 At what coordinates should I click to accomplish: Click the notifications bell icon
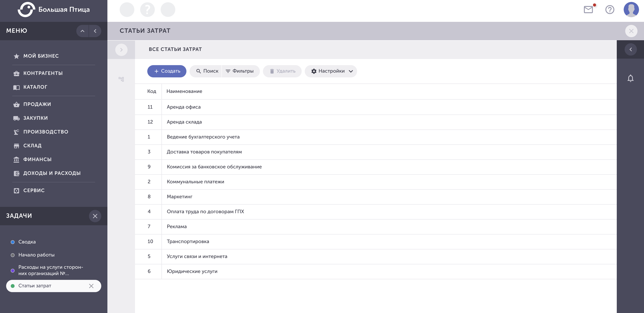[631, 78]
